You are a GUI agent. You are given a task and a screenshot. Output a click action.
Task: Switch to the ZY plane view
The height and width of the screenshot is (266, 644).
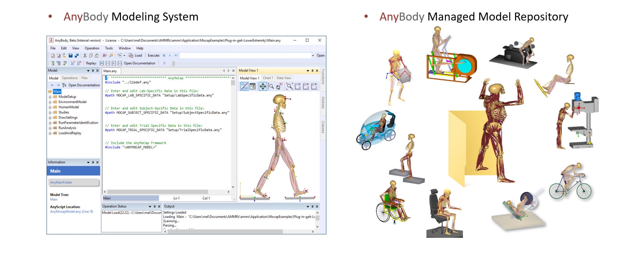pyautogui.click(x=314, y=86)
